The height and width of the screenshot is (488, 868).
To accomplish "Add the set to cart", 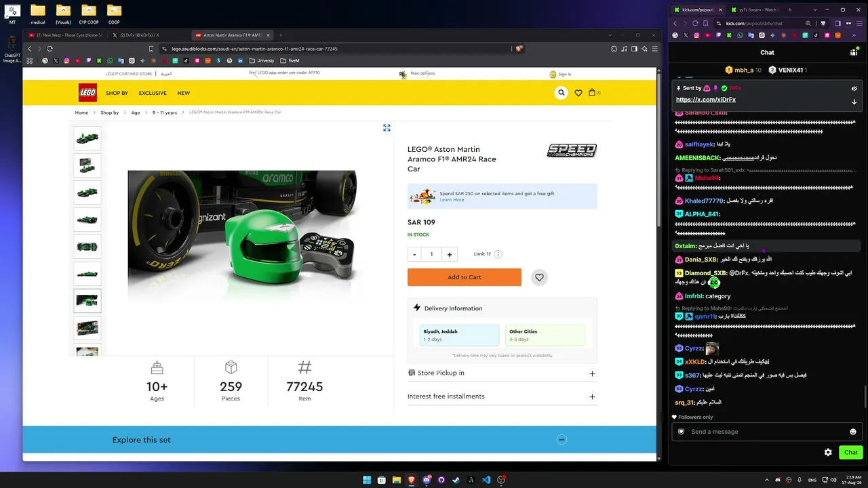I will pyautogui.click(x=465, y=277).
